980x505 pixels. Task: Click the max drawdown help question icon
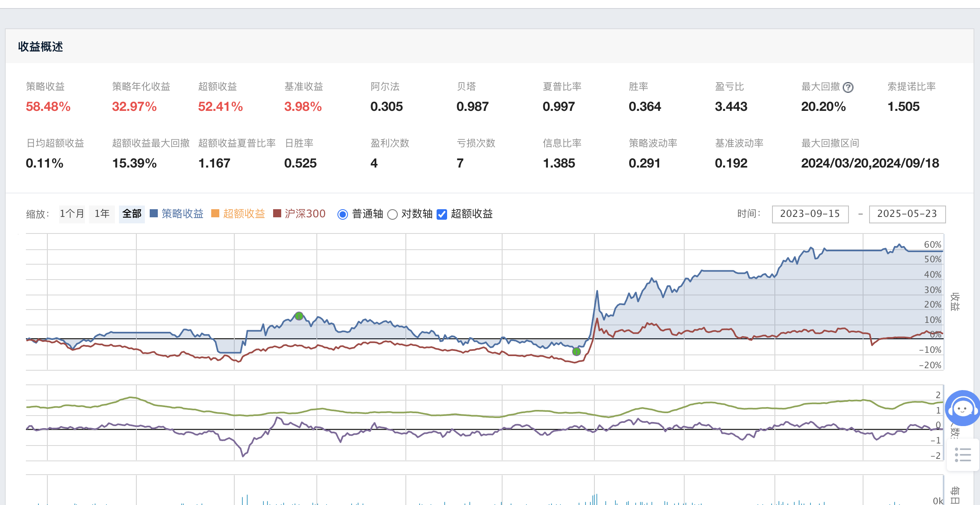coord(848,87)
